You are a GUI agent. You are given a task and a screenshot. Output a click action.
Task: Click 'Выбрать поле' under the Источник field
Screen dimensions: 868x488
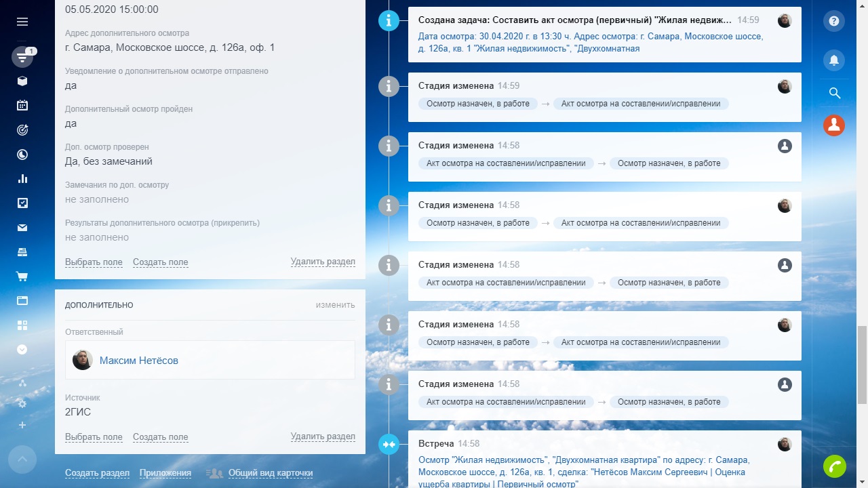[x=94, y=437]
